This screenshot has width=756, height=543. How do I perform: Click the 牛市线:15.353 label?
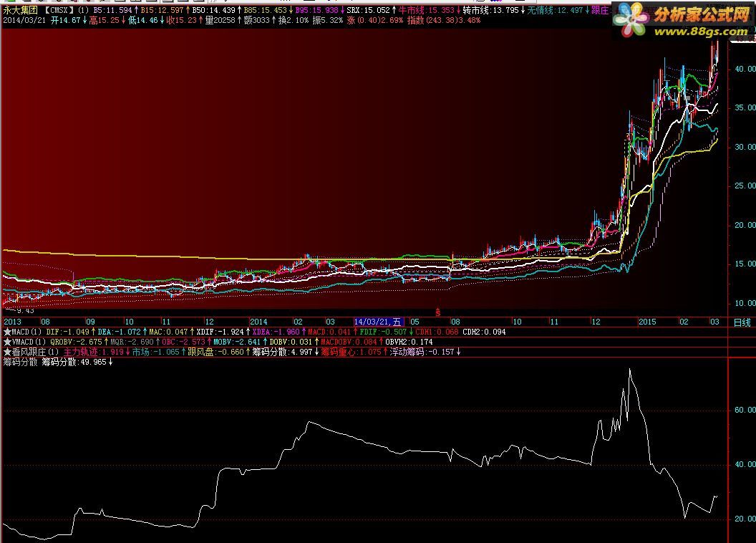[x=426, y=10]
